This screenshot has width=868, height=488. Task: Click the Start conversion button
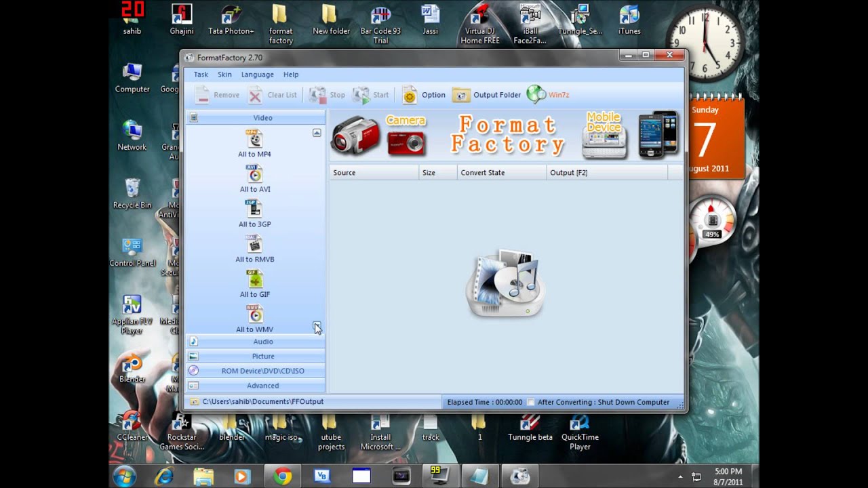(371, 95)
